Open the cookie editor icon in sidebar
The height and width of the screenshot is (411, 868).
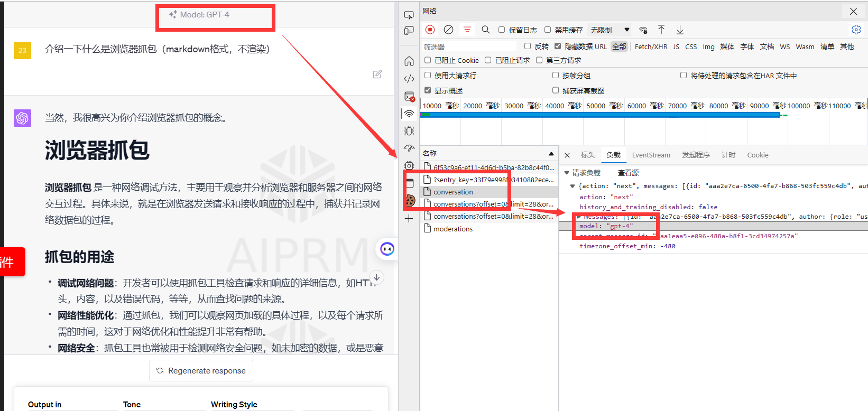[x=410, y=201]
